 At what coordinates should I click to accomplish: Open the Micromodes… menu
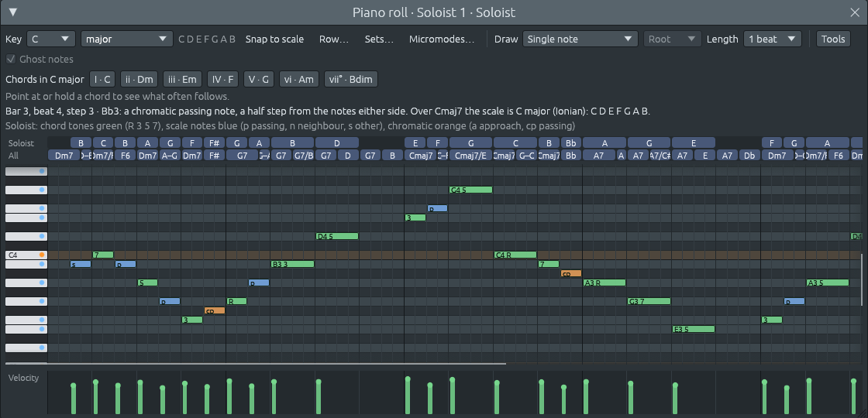(x=442, y=39)
